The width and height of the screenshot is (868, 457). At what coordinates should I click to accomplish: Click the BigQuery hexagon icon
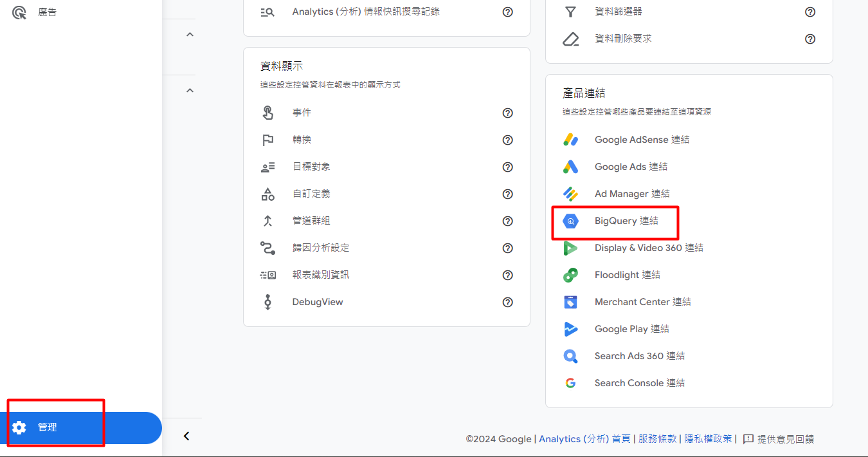pos(570,221)
